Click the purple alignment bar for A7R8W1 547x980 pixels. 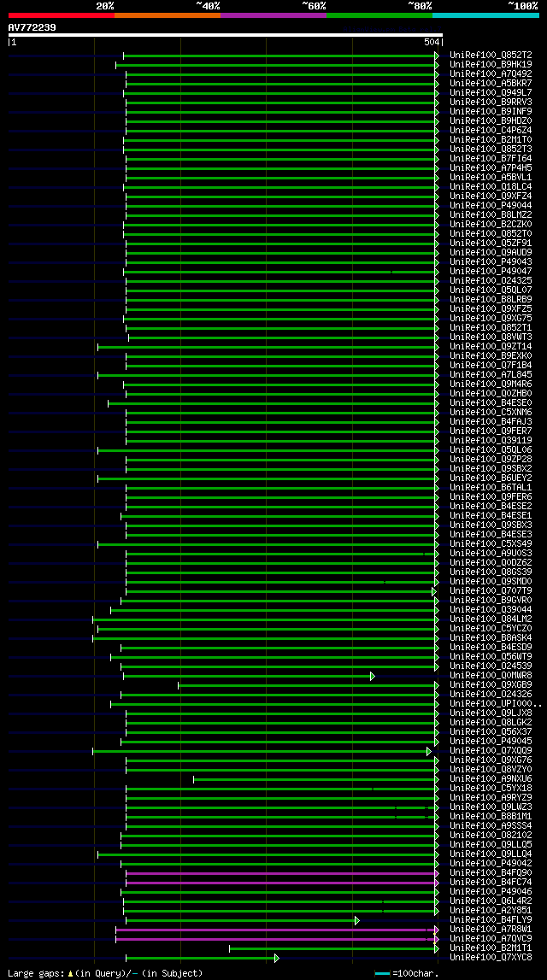tap(276, 930)
